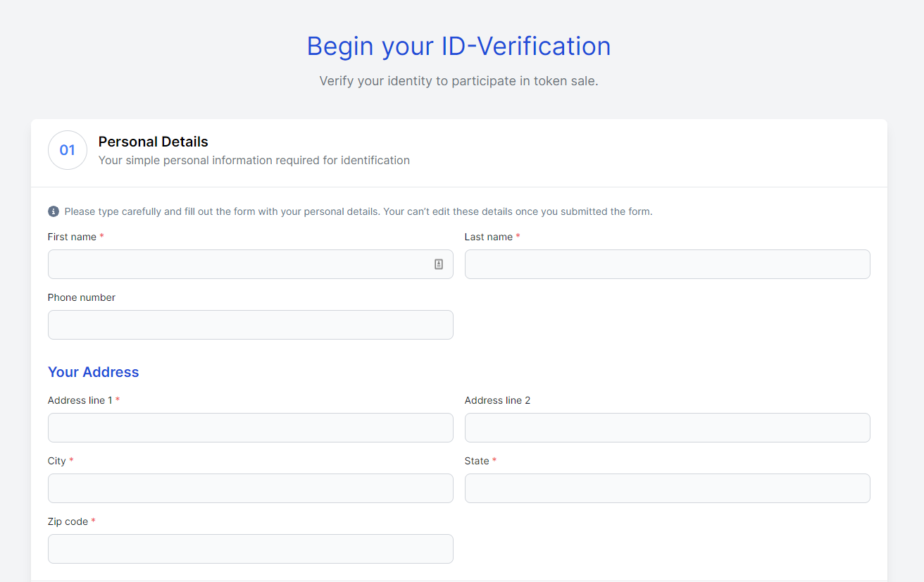Click the First name label text
924x582 pixels.
pyautogui.click(x=72, y=237)
